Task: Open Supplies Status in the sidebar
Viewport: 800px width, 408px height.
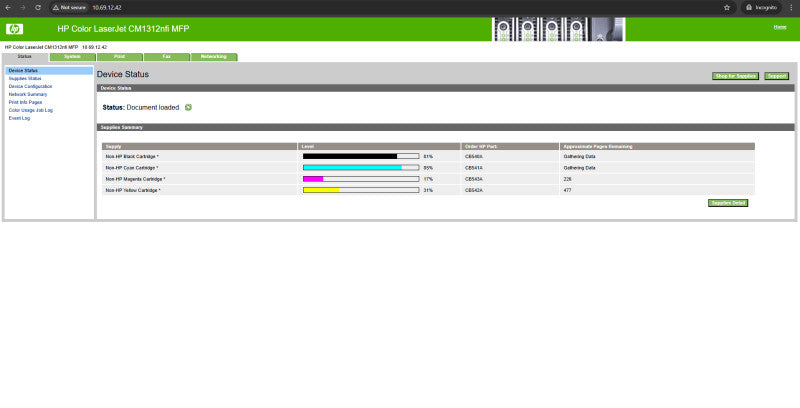Action: (25, 79)
